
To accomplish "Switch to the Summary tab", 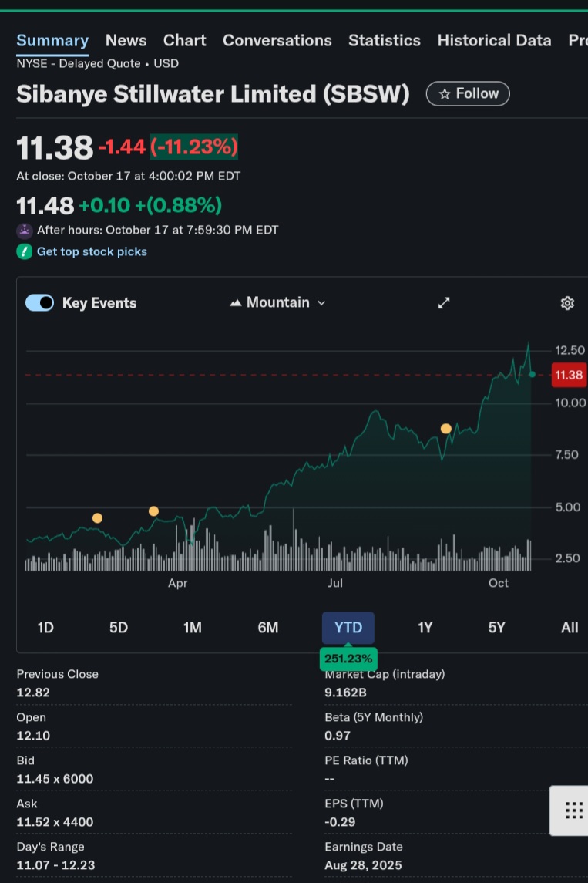I will pos(52,41).
